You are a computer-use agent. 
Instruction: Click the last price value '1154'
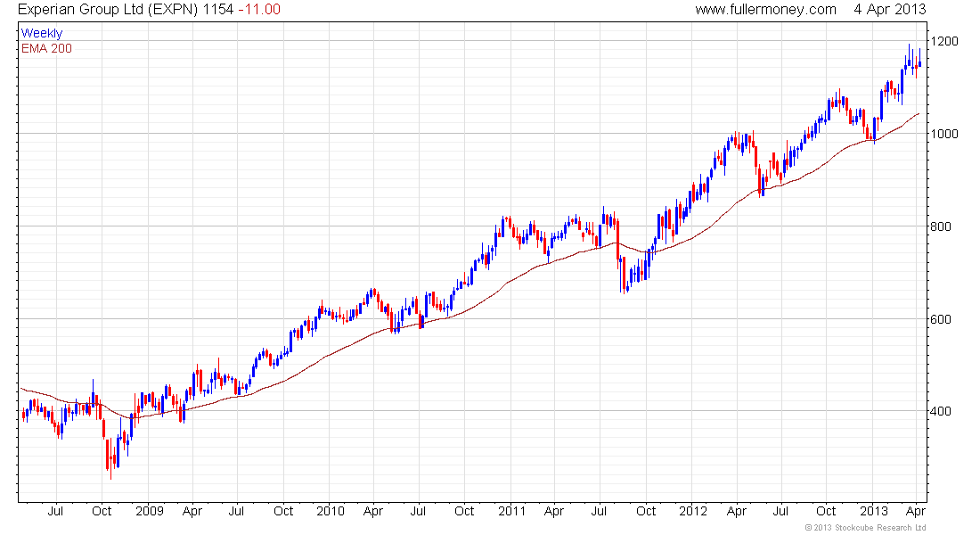point(218,10)
